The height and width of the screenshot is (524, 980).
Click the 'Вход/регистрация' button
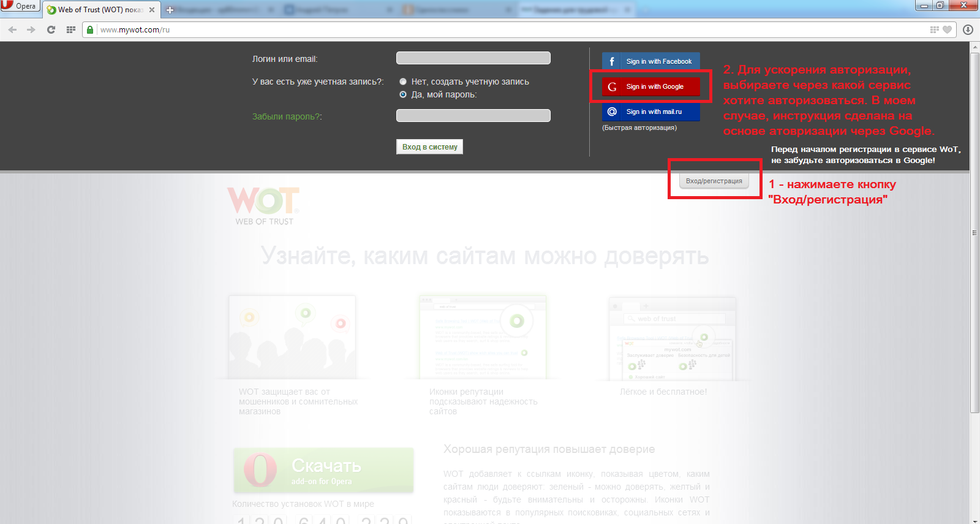(714, 181)
